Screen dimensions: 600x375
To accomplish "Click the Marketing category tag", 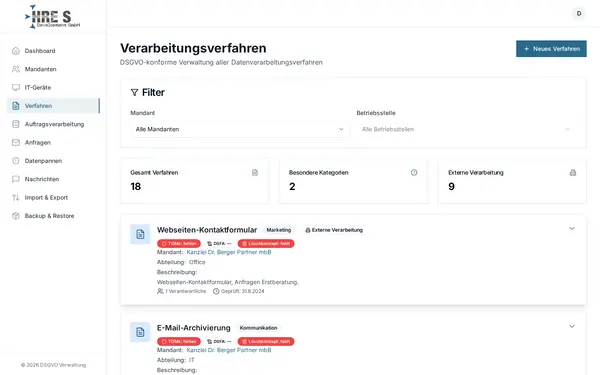I will tap(279, 230).
